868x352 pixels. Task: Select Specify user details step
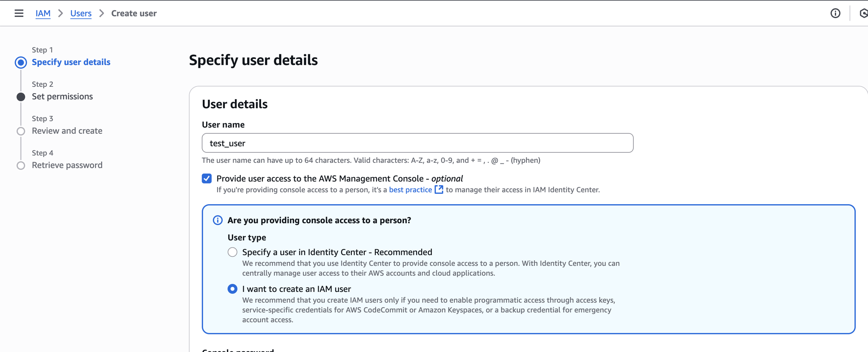tap(71, 62)
